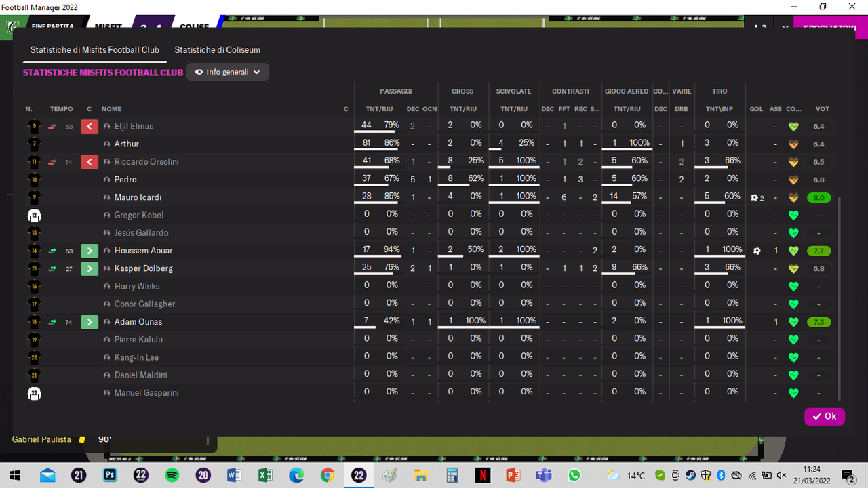Image resolution: width=868 pixels, height=488 pixels.
Task: Click Arthur's 6.4 rating value
Action: pyautogui.click(x=818, y=144)
